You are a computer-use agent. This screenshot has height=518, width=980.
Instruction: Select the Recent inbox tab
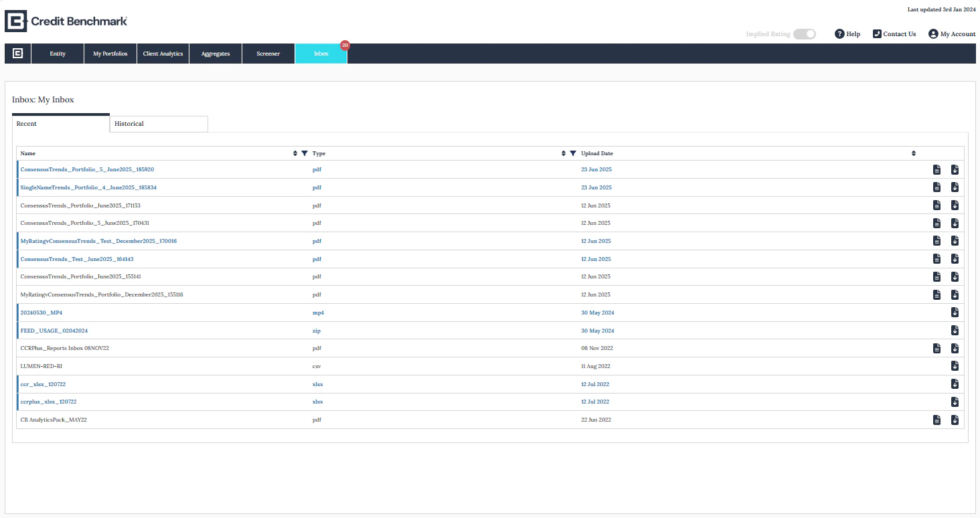61,123
